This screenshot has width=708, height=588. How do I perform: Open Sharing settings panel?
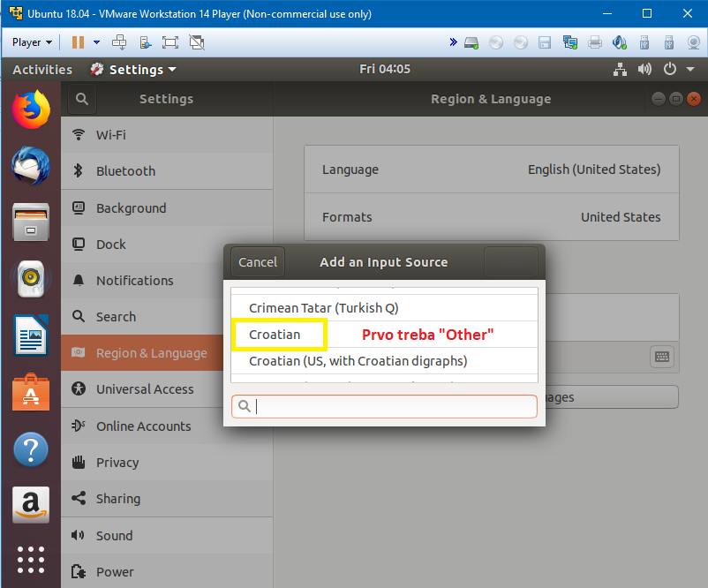tap(167, 499)
